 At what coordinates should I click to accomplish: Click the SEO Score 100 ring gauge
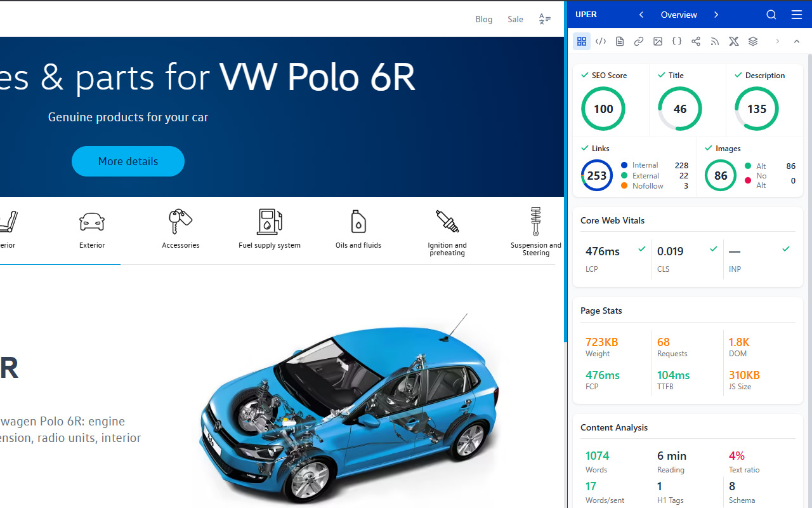pyautogui.click(x=603, y=109)
